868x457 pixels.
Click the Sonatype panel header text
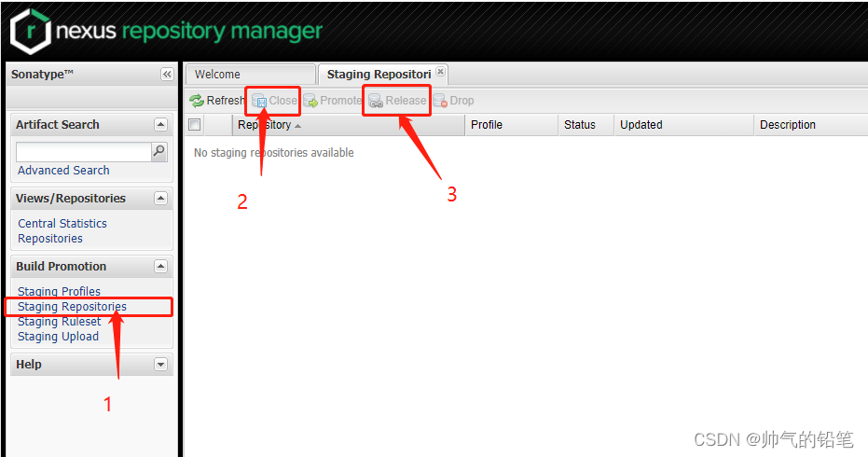[42, 75]
